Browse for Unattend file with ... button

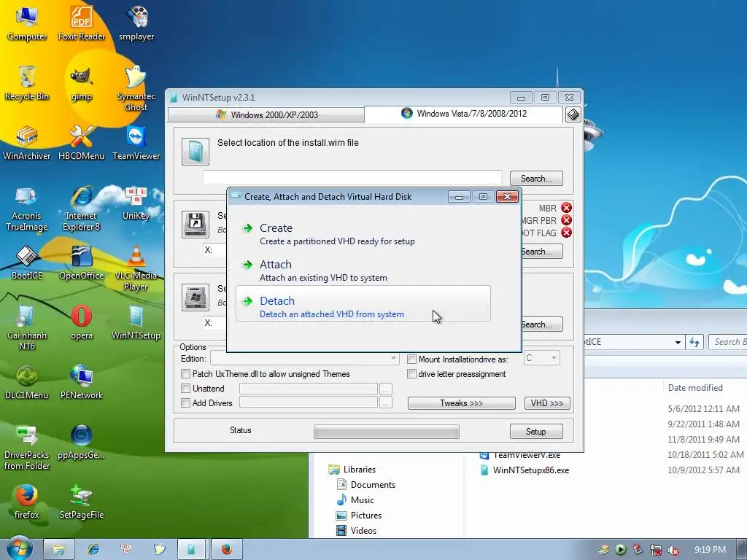(386, 389)
